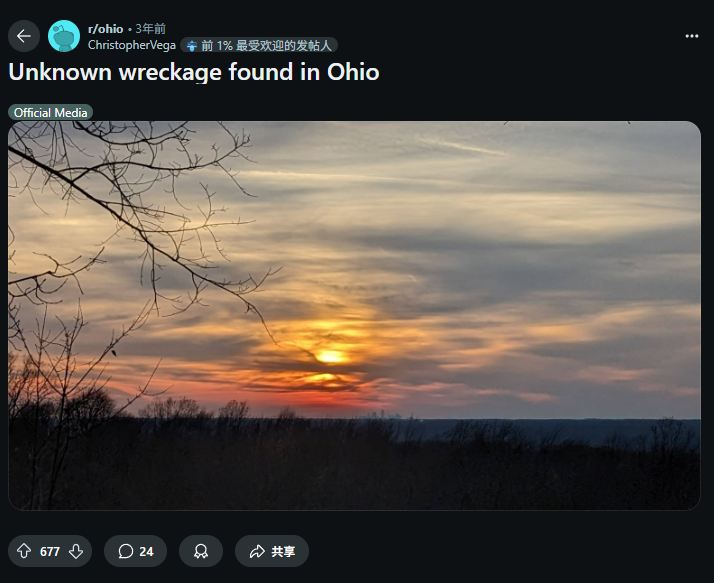Open the comments via speech bubble icon
The width and height of the screenshot is (714, 583).
pos(126,551)
